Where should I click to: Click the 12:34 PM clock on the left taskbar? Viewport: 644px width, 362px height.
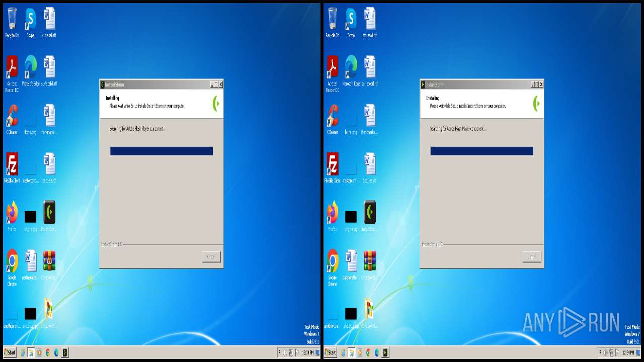click(307, 352)
